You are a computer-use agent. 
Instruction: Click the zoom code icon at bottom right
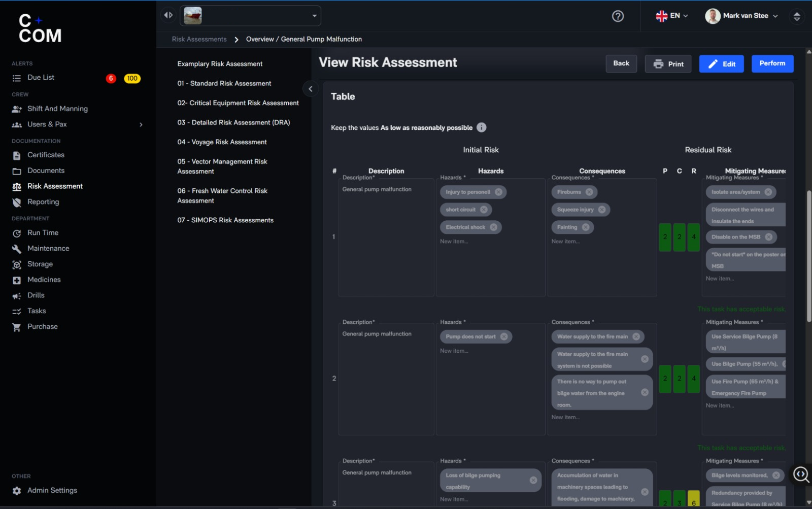(x=801, y=474)
